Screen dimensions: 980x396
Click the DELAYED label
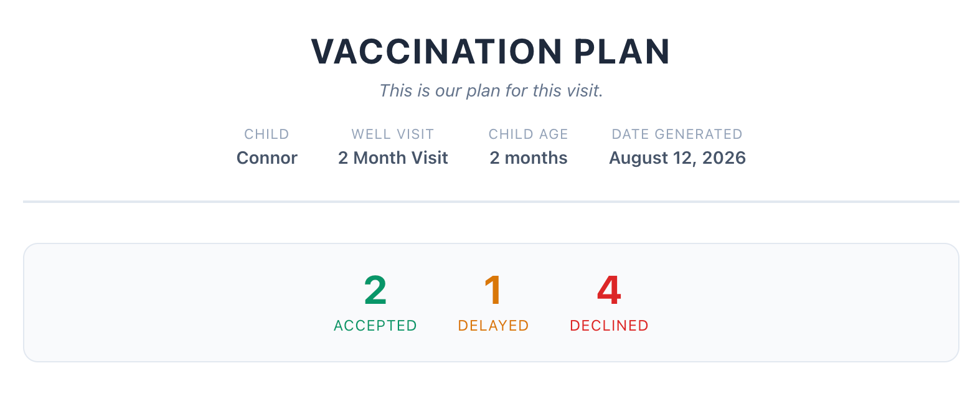click(493, 326)
